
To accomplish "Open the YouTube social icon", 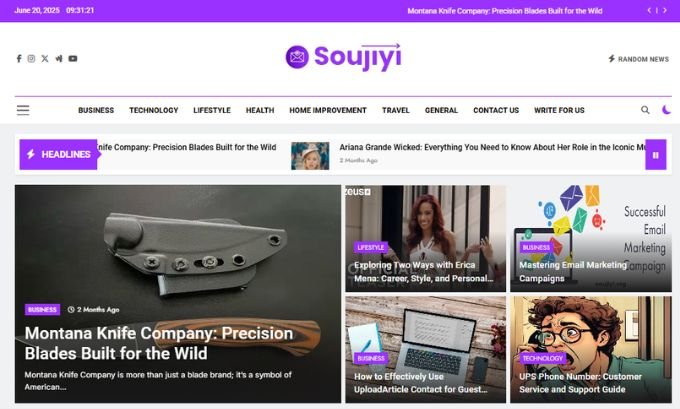I will pyautogui.click(x=73, y=59).
